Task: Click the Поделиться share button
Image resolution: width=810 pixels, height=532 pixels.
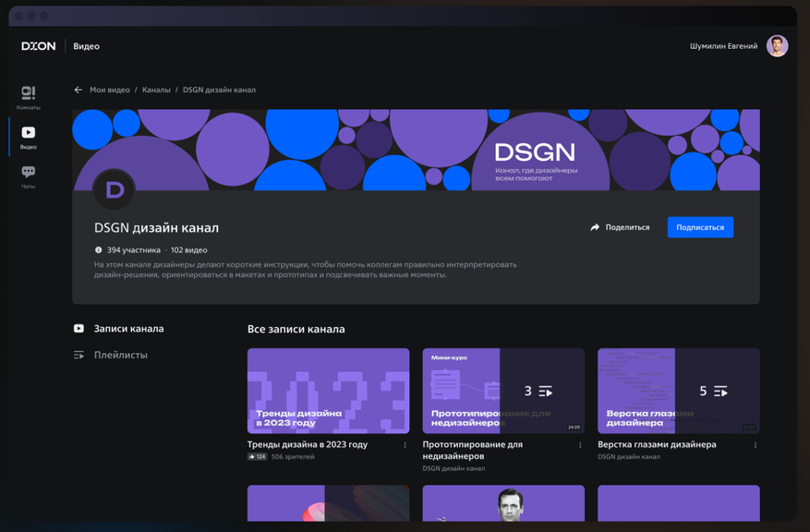Action: (x=620, y=227)
